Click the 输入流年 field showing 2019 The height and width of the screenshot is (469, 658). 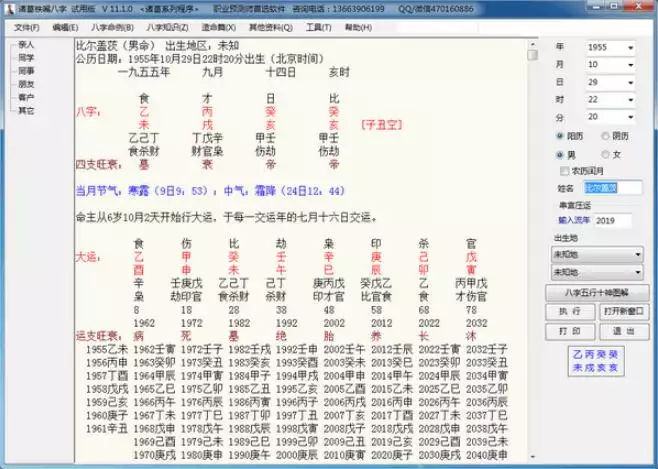pyautogui.click(x=613, y=220)
